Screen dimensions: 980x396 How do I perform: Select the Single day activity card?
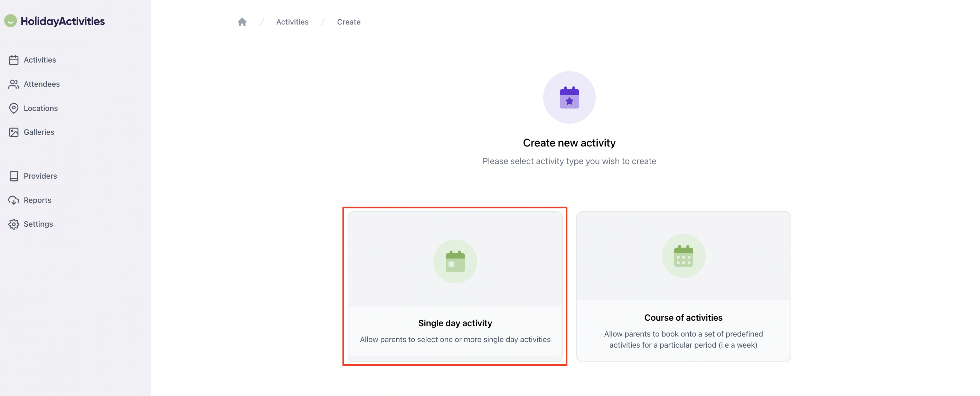tap(455, 287)
